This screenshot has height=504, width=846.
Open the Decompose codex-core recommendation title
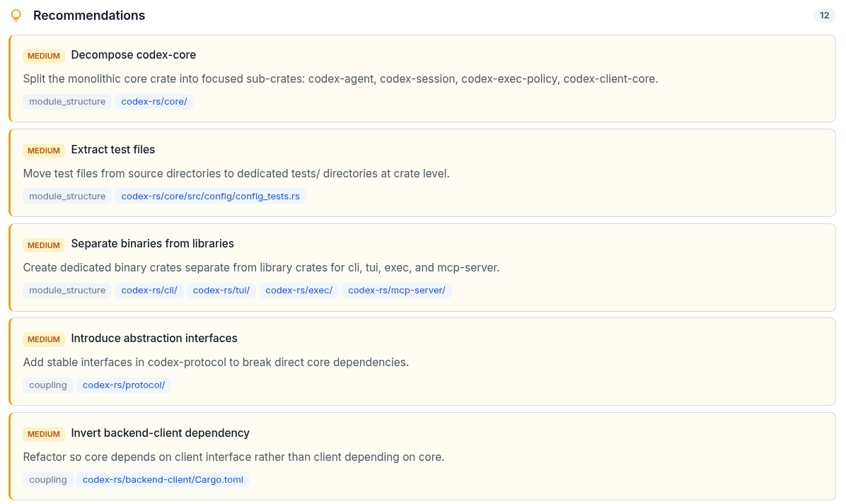click(133, 55)
